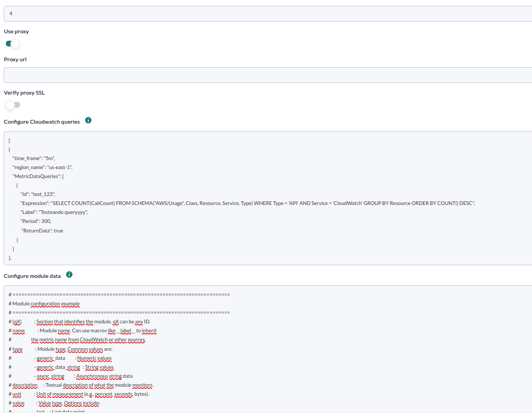Click the "Label": "Testeando queryyyy" line
This screenshot has width=532, height=419.
(54, 212)
